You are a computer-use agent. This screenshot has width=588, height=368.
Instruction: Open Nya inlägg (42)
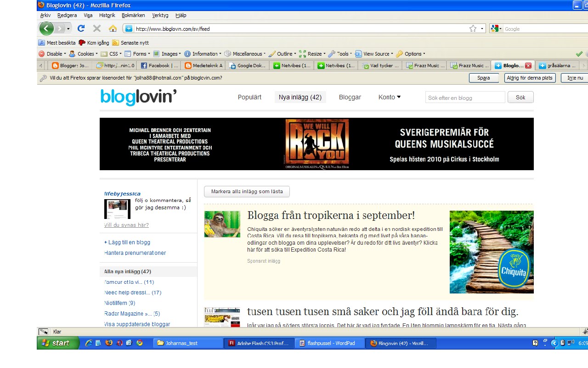(x=300, y=97)
